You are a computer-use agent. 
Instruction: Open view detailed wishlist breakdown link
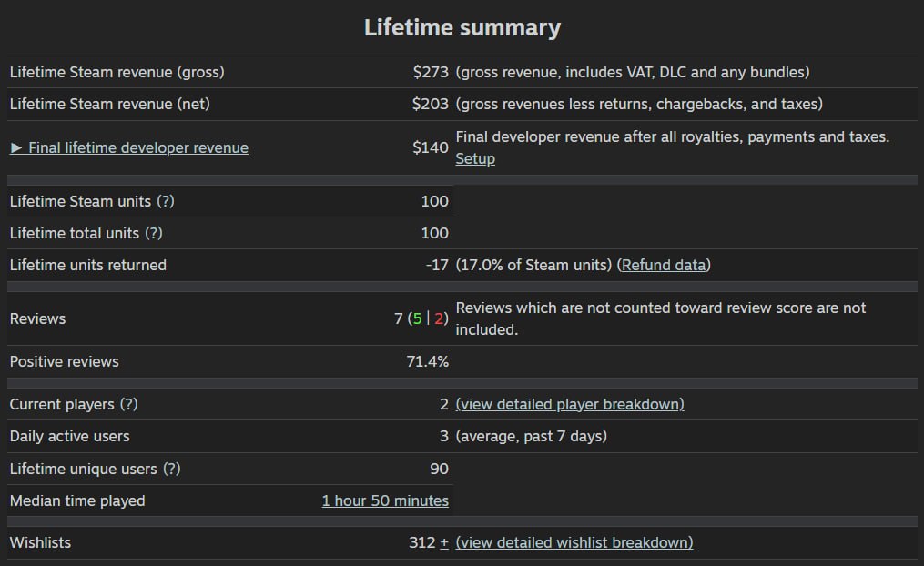pyautogui.click(x=574, y=542)
